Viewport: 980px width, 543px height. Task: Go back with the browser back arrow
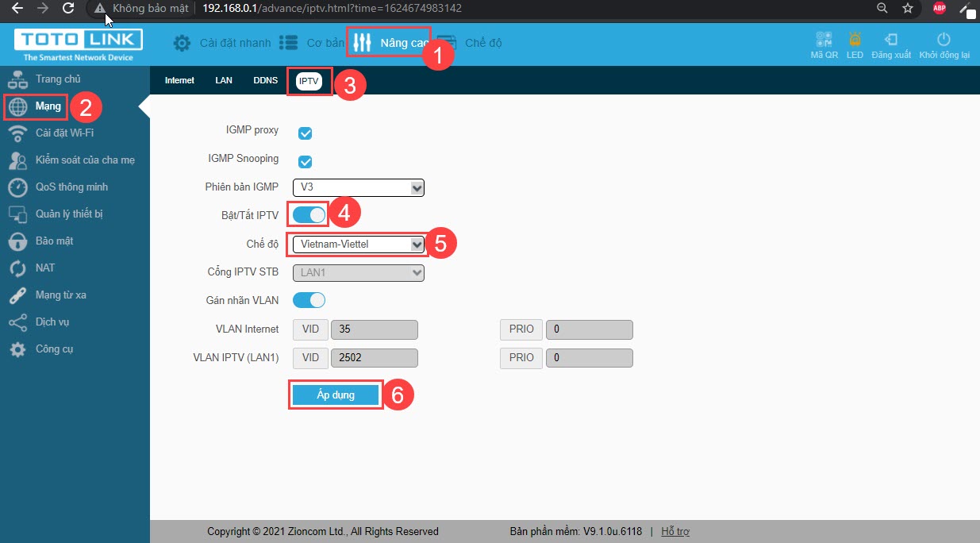click(x=17, y=8)
